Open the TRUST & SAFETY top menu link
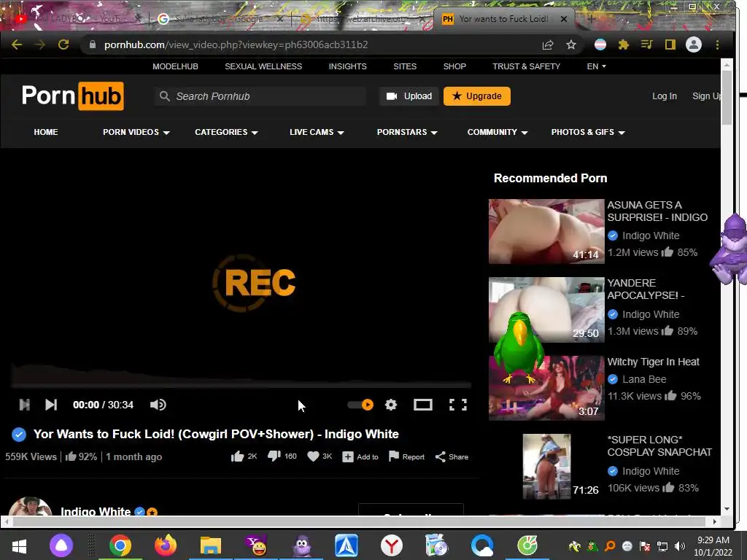The image size is (747, 560). [x=527, y=66]
